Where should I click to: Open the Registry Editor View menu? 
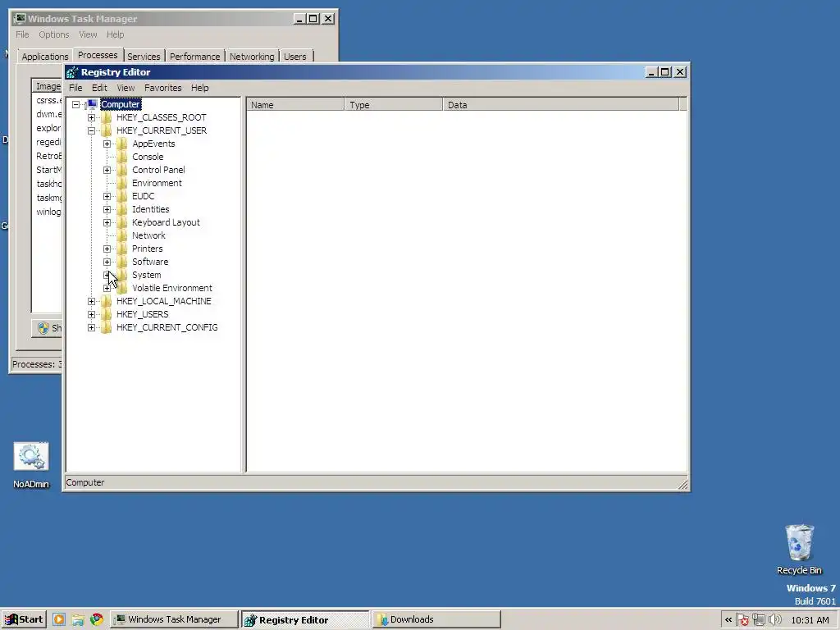point(126,88)
